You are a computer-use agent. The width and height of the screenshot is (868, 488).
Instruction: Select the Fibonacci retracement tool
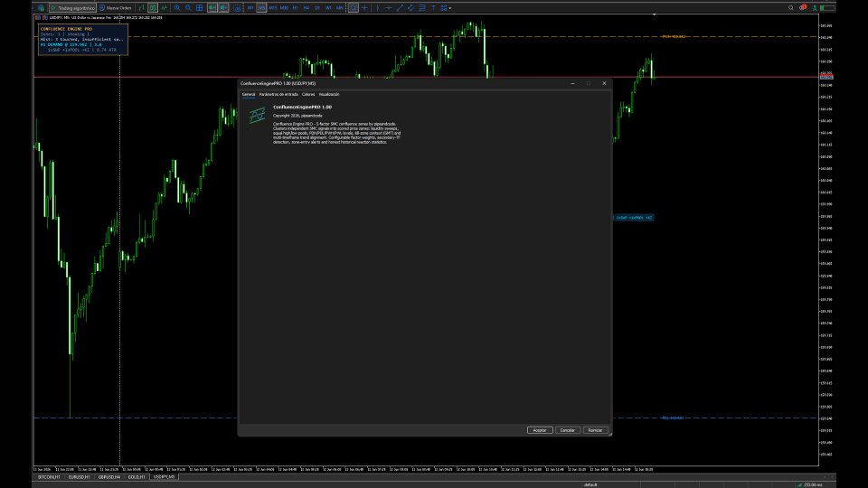(422, 8)
